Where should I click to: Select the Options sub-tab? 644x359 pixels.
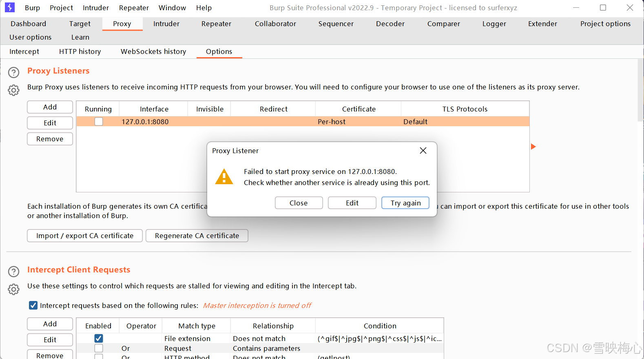(219, 51)
